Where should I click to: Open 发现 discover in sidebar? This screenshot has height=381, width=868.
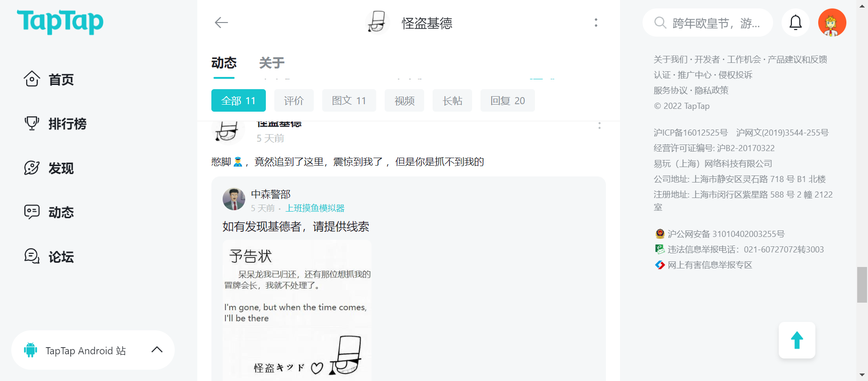coord(49,168)
